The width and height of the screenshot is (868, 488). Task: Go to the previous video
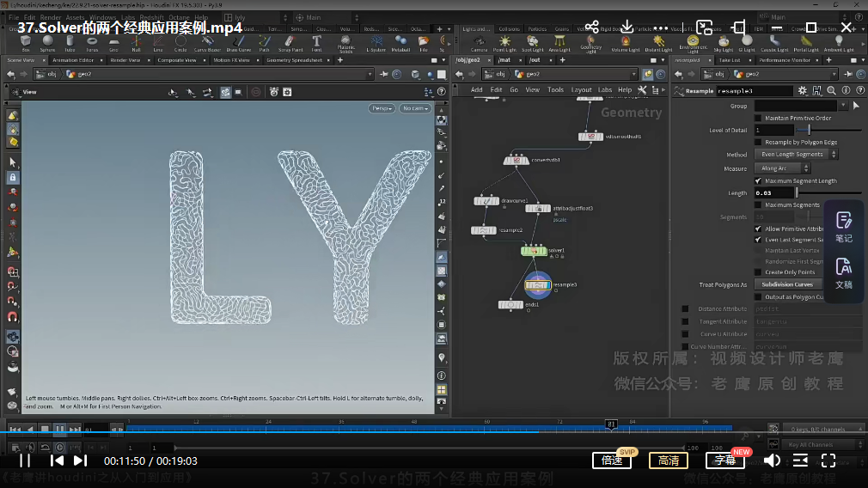[x=57, y=461]
